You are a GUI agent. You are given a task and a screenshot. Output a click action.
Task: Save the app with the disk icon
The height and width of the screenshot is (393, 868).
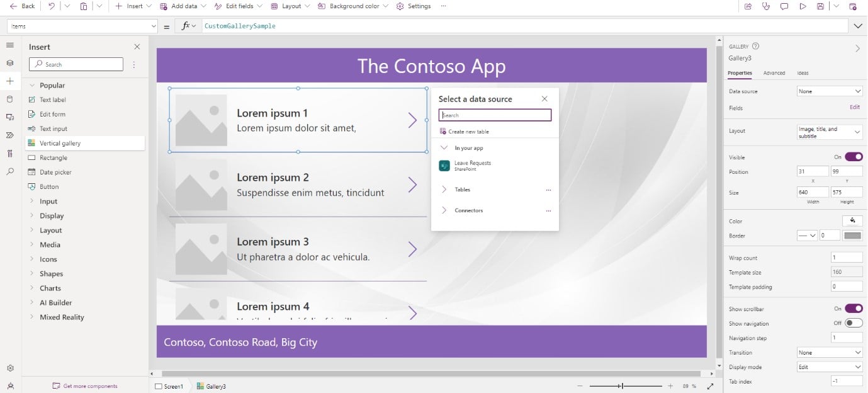820,6
